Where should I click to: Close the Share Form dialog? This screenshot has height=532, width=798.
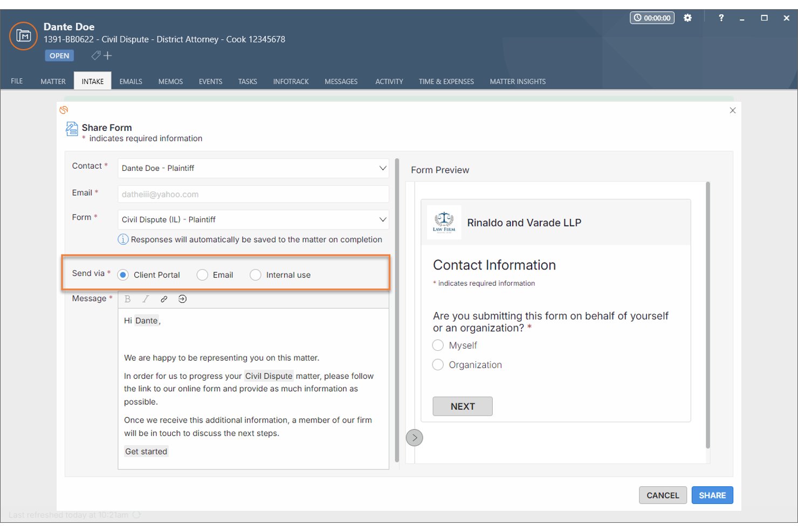(732, 110)
